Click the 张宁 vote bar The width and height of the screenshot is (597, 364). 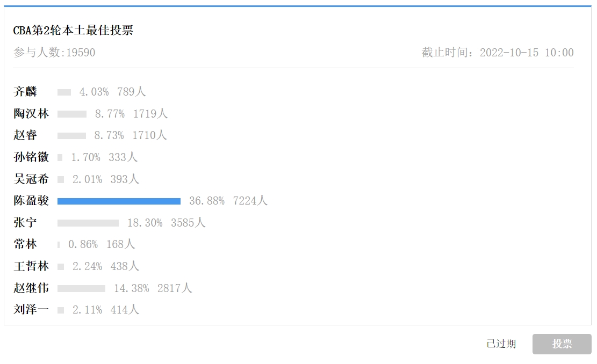pyautogui.click(x=88, y=223)
